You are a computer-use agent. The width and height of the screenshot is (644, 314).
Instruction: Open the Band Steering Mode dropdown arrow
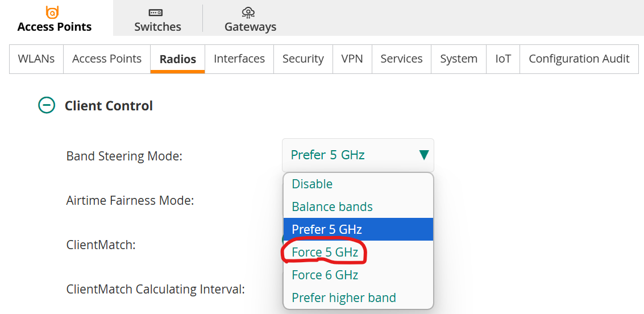[x=424, y=155]
